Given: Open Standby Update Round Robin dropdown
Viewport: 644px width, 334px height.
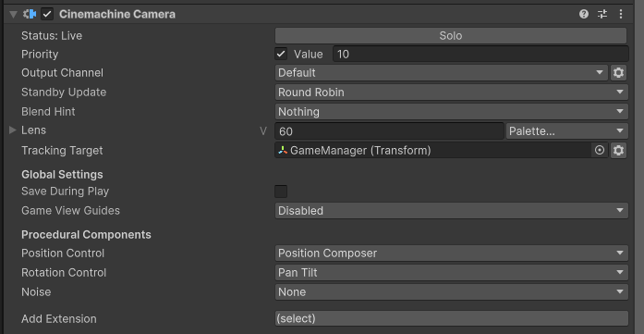Looking at the screenshot, I should click(x=452, y=93).
